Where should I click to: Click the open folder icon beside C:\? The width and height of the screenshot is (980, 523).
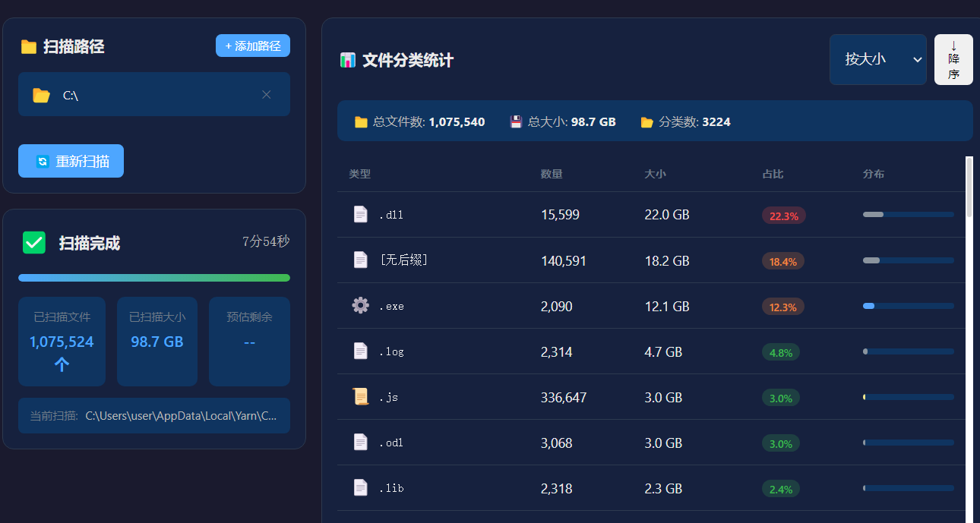coord(41,95)
